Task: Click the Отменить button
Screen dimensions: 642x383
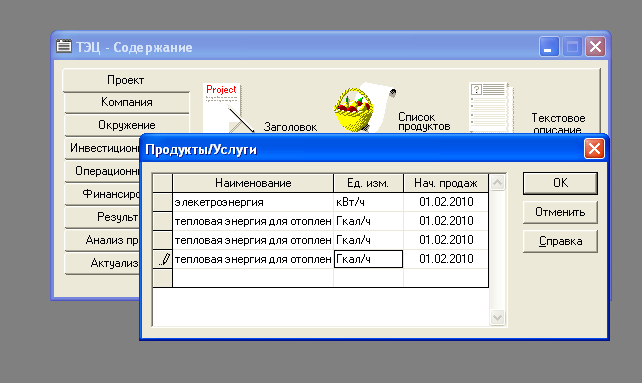Action: 560,212
